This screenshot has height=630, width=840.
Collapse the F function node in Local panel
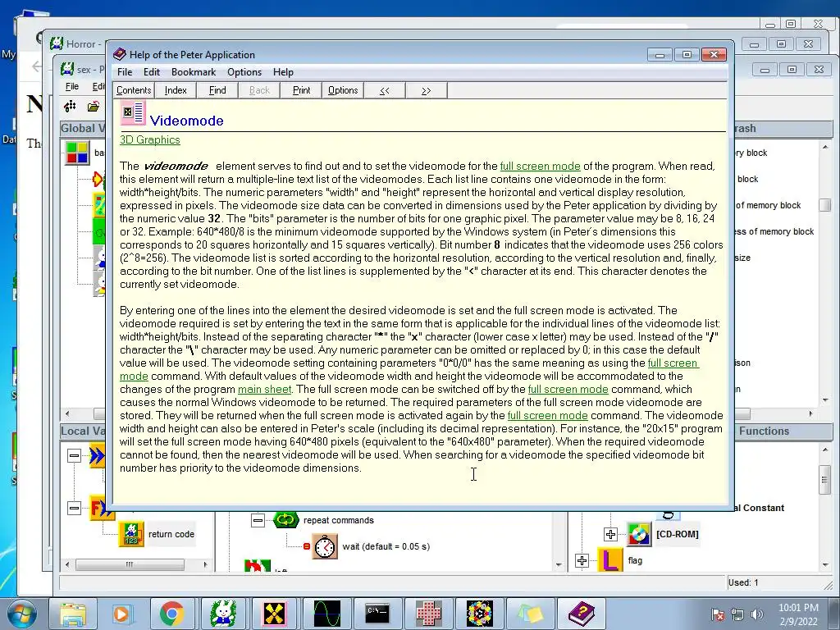click(x=74, y=507)
